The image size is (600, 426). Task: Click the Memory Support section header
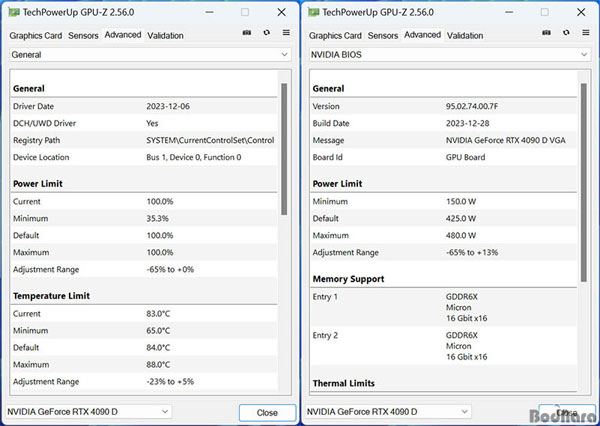pos(348,279)
